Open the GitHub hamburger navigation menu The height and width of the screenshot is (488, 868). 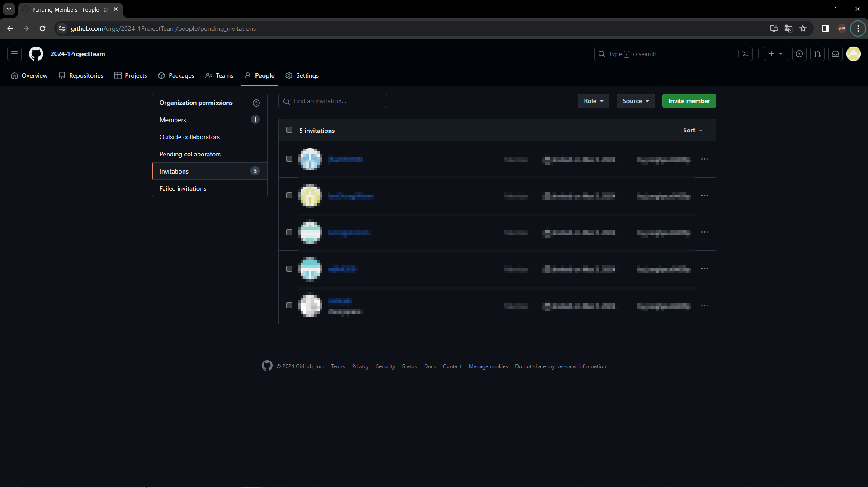[x=14, y=54]
